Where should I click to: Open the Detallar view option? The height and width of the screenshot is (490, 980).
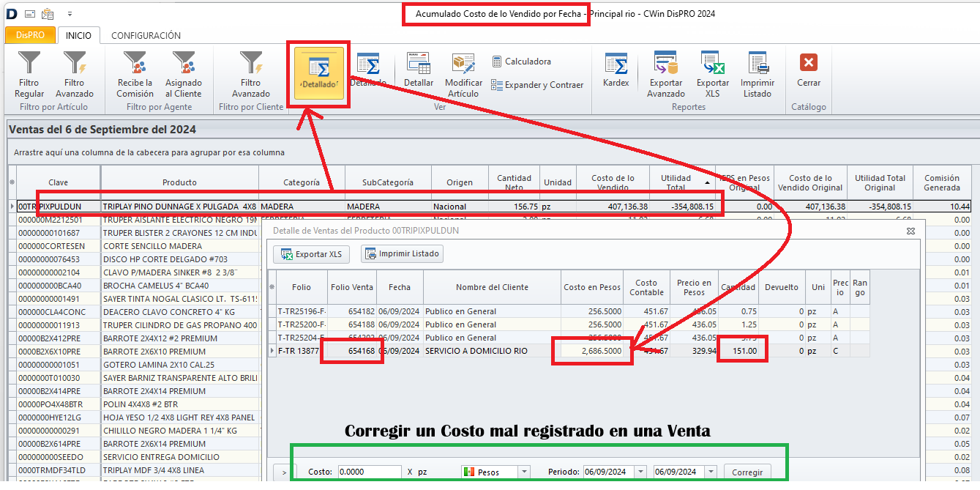(418, 77)
